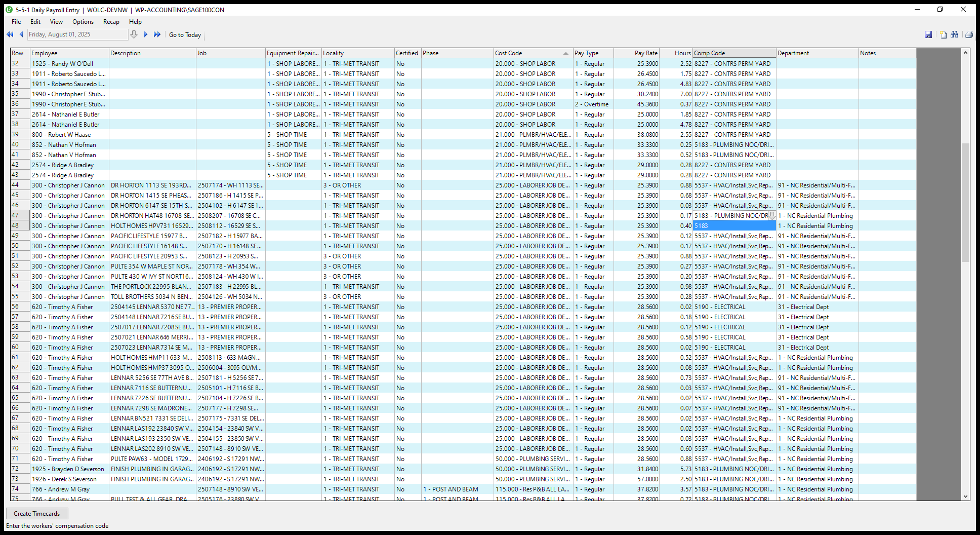Save the payroll entry with the floppy disk icon
The height and width of the screenshot is (535, 980).
click(x=929, y=34)
